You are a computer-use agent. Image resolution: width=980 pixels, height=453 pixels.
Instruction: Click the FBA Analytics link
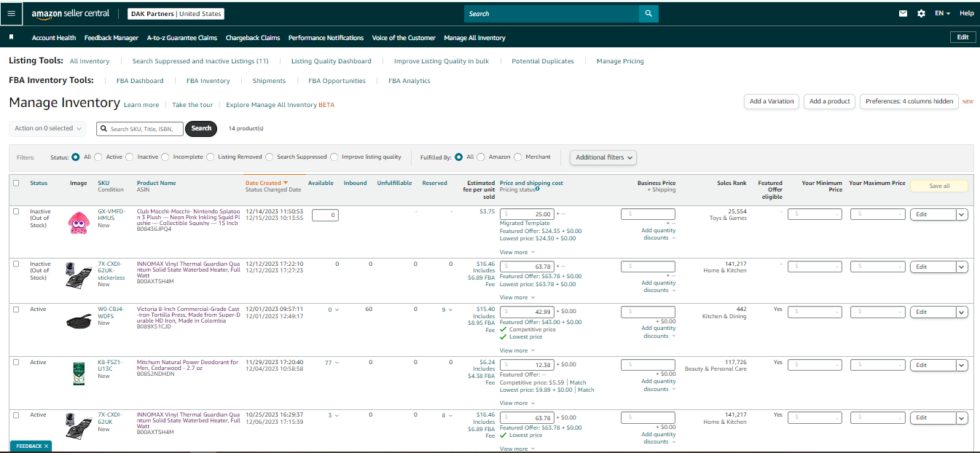click(409, 81)
